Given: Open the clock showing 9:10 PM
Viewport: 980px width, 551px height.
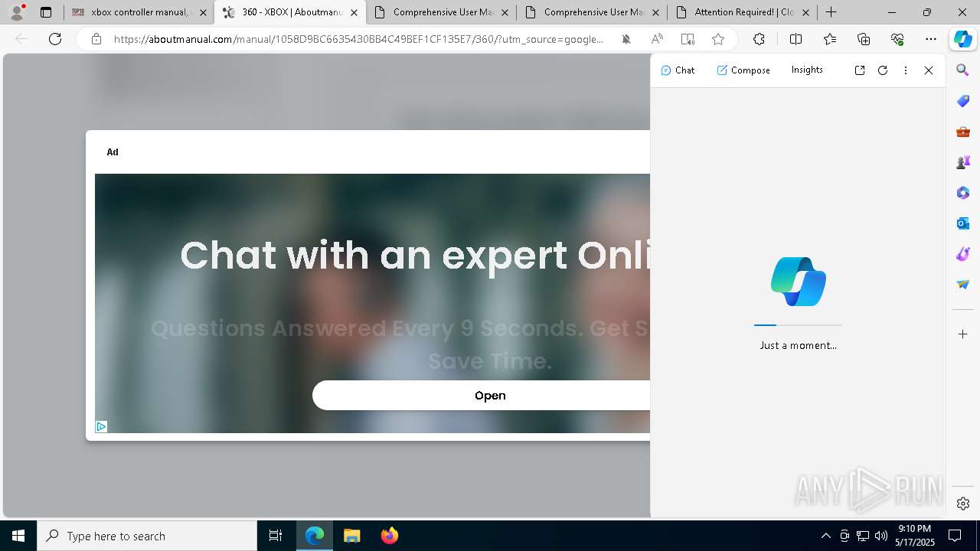Looking at the screenshot, I should point(915,536).
